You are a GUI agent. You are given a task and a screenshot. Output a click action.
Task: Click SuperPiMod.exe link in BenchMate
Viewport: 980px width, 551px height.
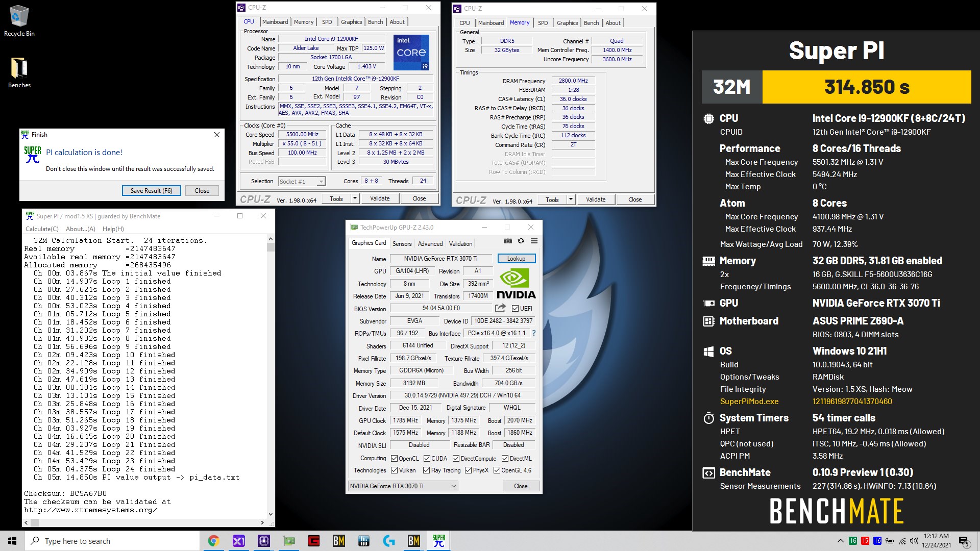click(749, 402)
